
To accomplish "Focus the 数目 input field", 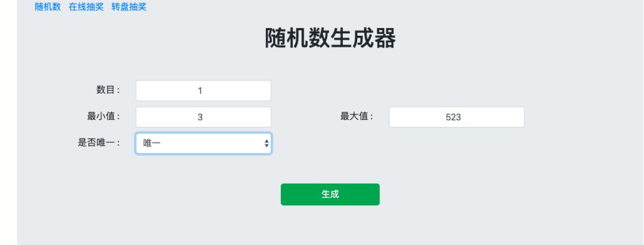I will [203, 91].
